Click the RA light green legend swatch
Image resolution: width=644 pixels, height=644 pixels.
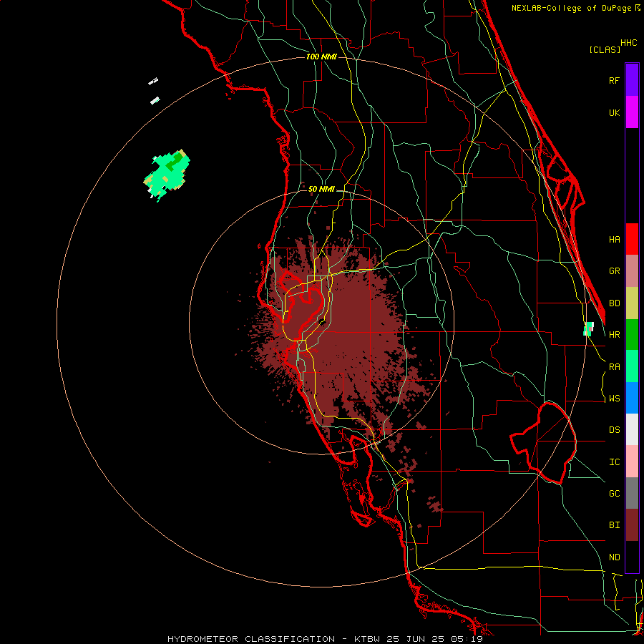coord(632,366)
